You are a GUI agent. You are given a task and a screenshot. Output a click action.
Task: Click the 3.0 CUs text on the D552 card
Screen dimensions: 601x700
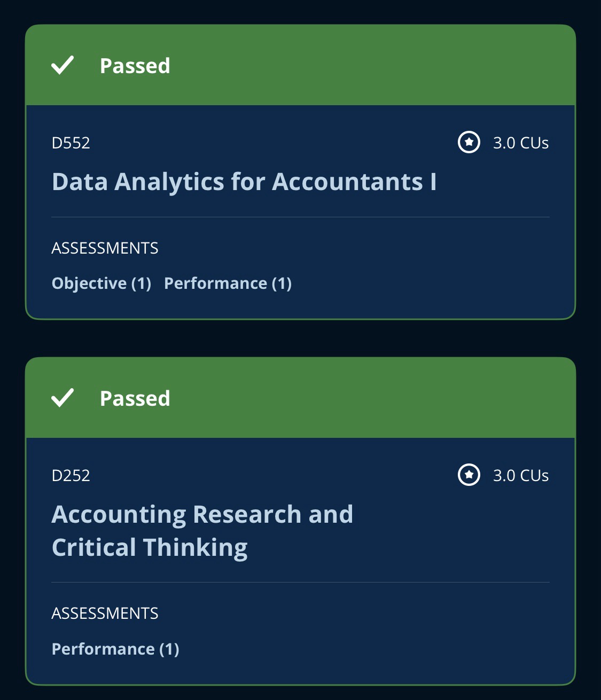(x=520, y=143)
